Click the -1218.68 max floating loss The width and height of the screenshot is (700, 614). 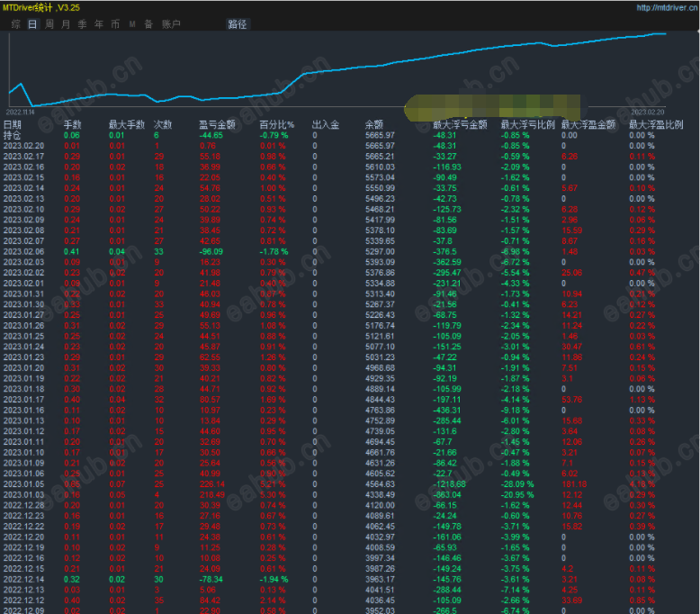(x=449, y=484)
